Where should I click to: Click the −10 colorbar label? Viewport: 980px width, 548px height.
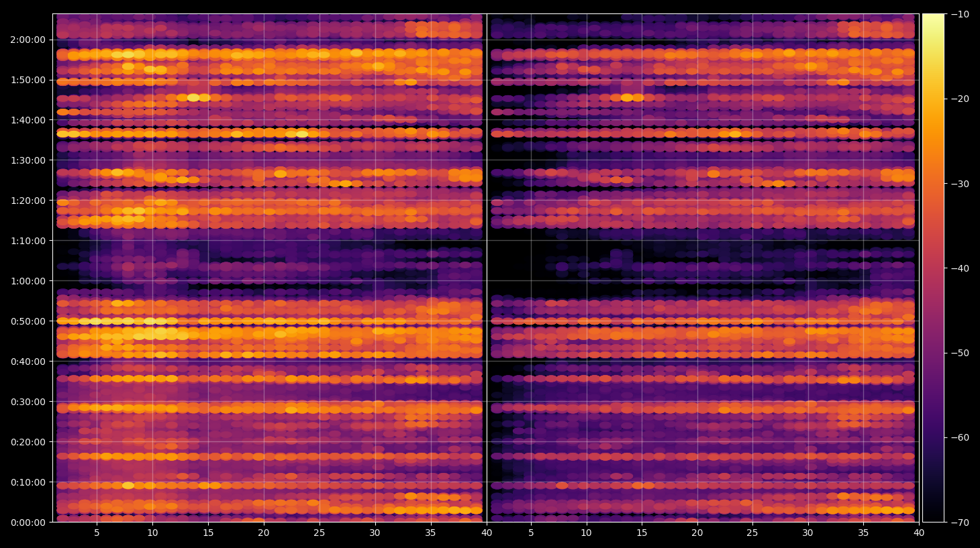[x=960, y=14]
